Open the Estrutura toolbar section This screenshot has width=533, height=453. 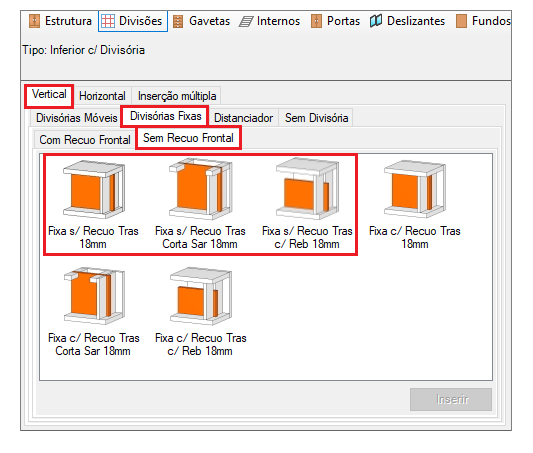click(x=61, y=21)
